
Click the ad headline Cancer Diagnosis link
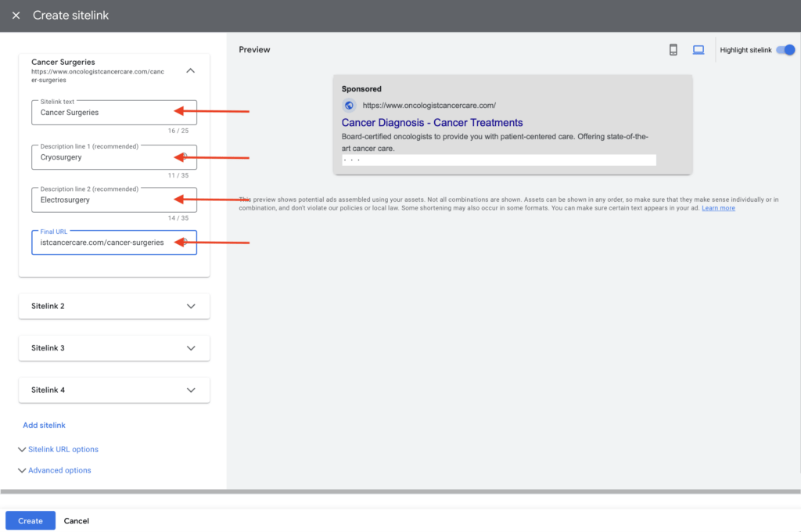coord(432,123)
